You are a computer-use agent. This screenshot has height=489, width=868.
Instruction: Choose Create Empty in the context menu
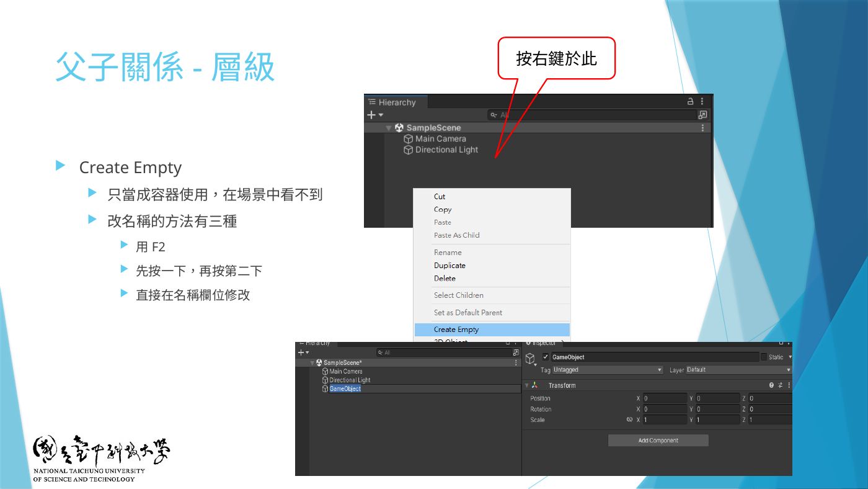pos(492,330)
